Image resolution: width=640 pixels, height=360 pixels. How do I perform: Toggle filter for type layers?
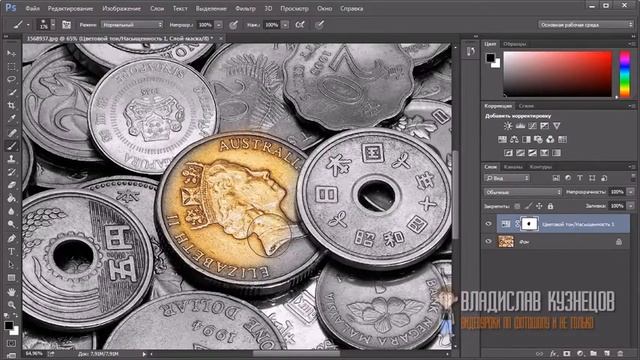tap(580, 178)
